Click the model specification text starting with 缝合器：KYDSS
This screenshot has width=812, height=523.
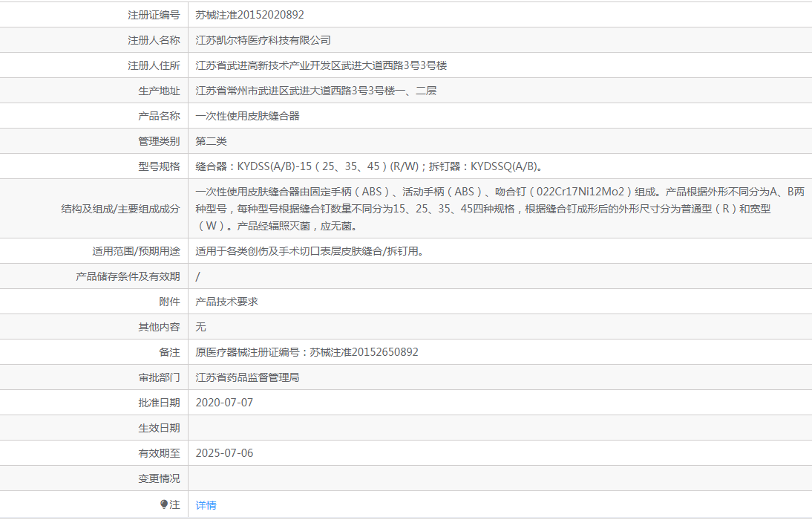pos(369,167)
